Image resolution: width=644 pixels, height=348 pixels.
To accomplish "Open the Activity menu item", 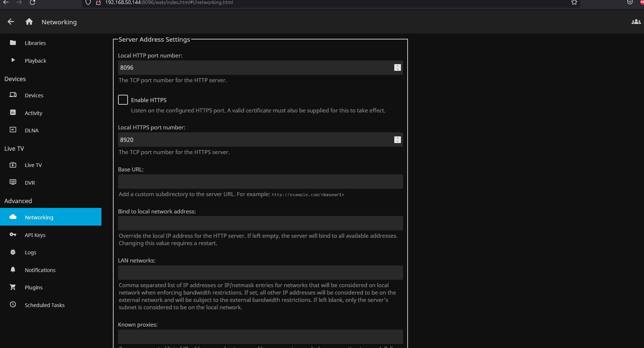I will (x=33, y=113).
